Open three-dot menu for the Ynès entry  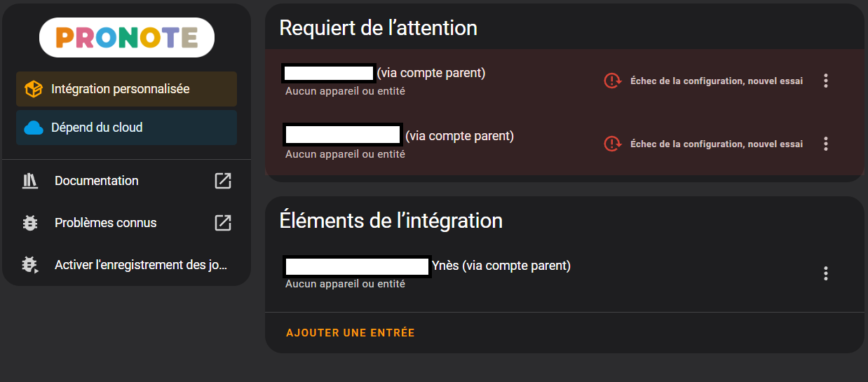(x=826, y=273)
